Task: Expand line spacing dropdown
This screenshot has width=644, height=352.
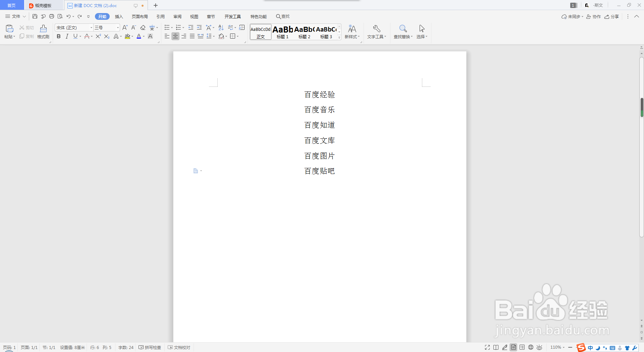Action: click(x=214, y=37)
